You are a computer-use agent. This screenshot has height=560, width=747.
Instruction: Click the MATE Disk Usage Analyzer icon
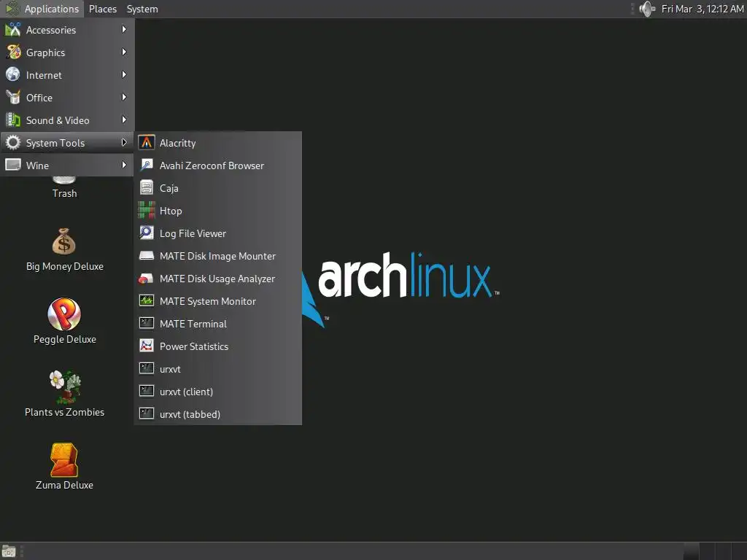146,279
